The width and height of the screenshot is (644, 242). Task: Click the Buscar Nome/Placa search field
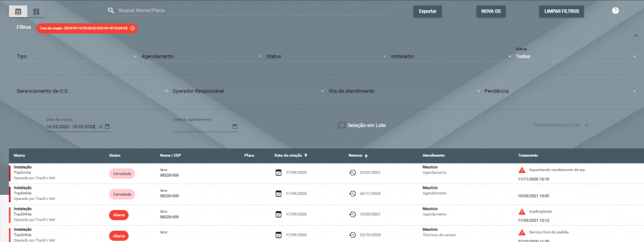coord(254,11)
